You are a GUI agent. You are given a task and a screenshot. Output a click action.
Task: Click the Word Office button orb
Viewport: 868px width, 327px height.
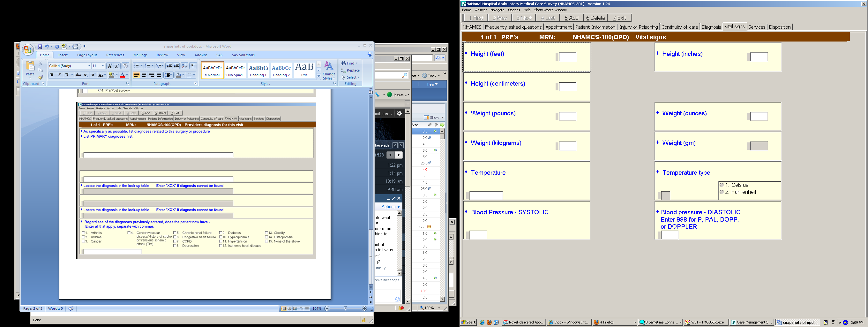[28, 49]
